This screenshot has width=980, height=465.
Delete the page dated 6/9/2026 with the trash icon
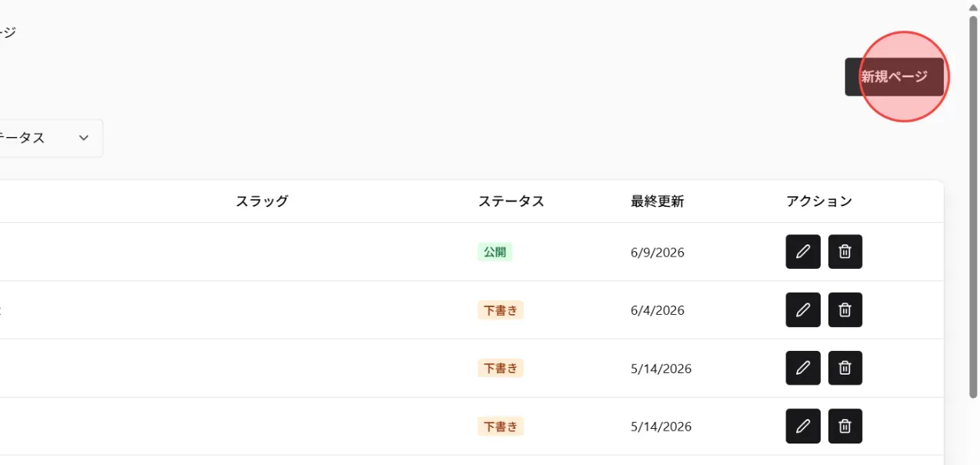[845, 251]
